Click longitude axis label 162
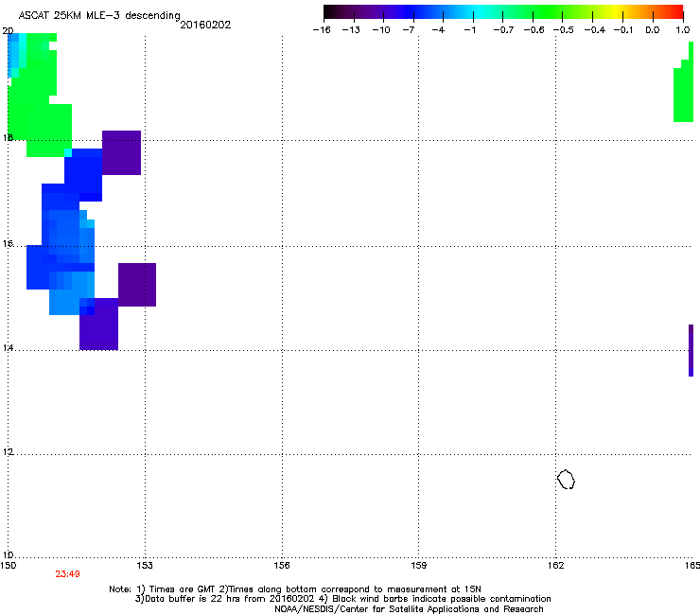The height and width of the screenshot is (615, 700). click(556, 566)
